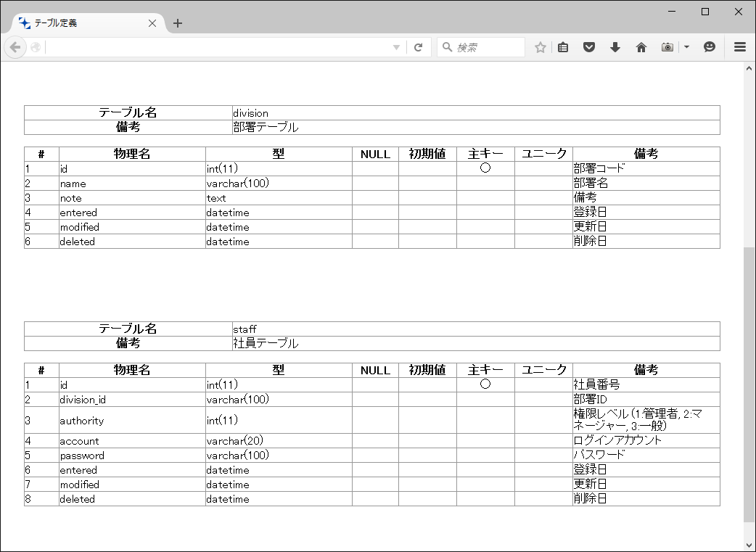Click the 'account' cell
The width and height of the screenshot is (756, 552).
coord(132,440)
